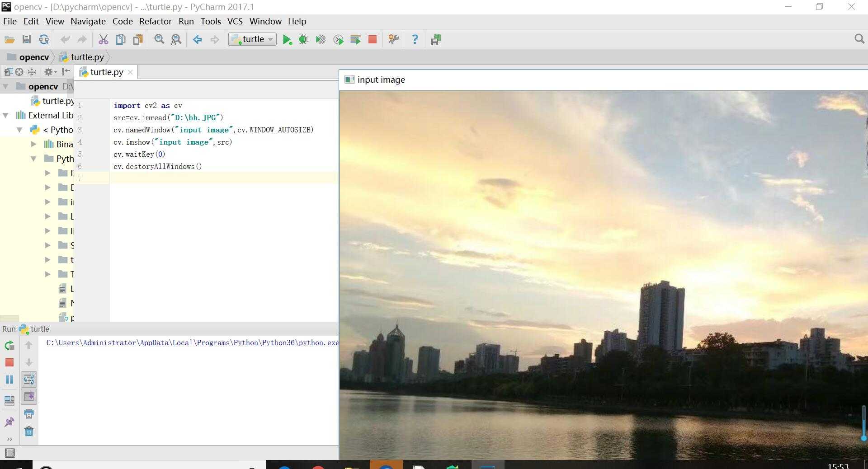Screen dimensions: 868x469
Task: Hide the Project tool window
Action: [66, 72]
